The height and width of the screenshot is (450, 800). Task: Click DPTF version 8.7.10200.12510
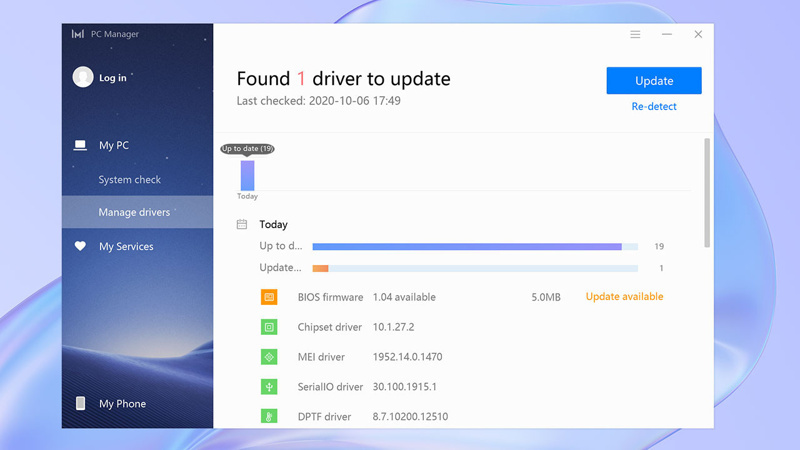410,416
